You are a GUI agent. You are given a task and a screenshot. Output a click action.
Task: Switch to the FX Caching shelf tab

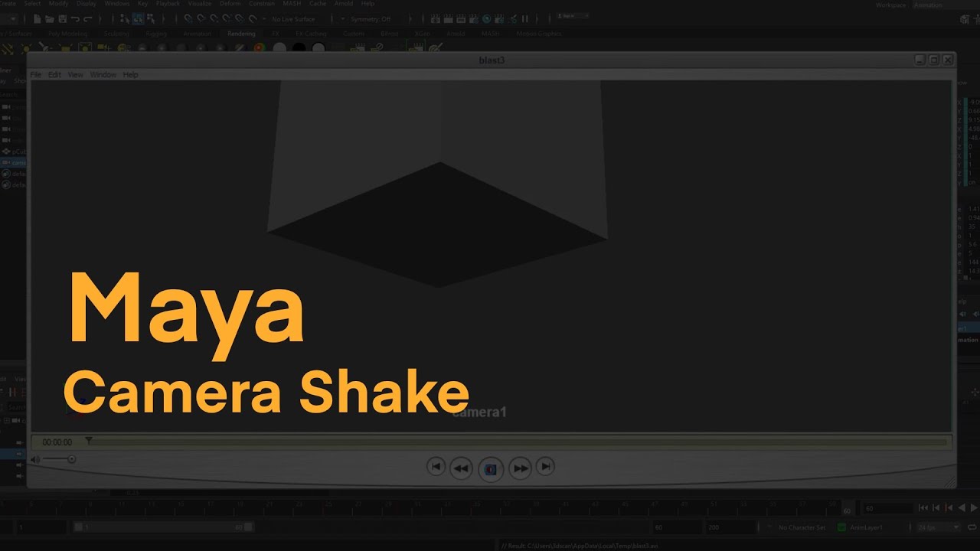point(311,34)
